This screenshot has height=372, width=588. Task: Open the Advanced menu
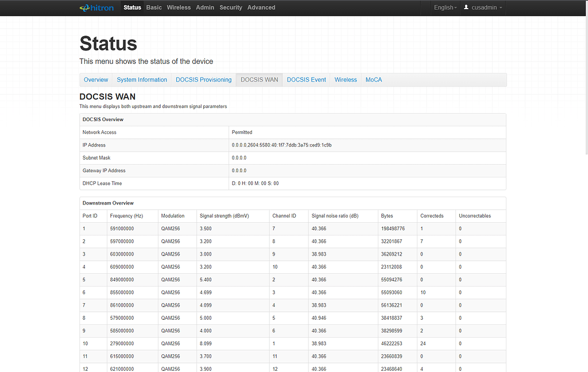[x=261, y=7]
